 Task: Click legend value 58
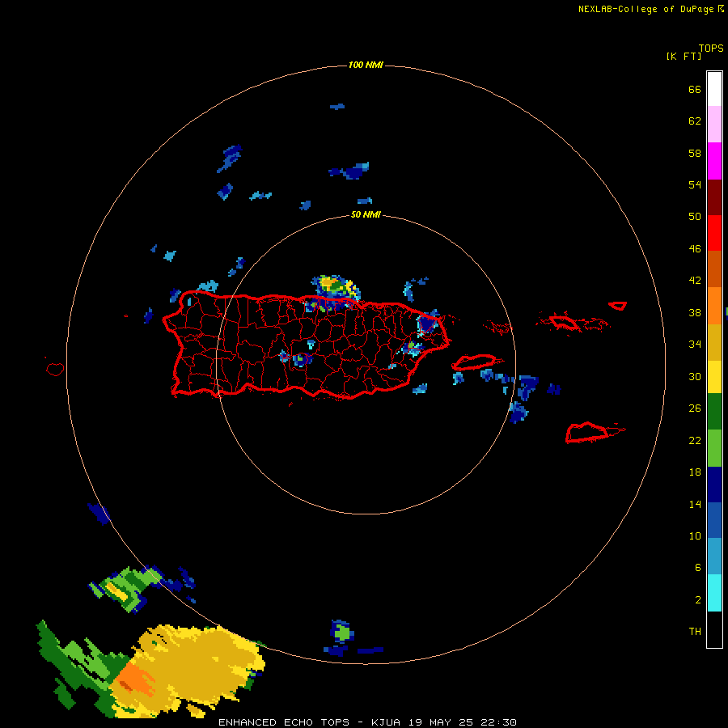point(695,153)
